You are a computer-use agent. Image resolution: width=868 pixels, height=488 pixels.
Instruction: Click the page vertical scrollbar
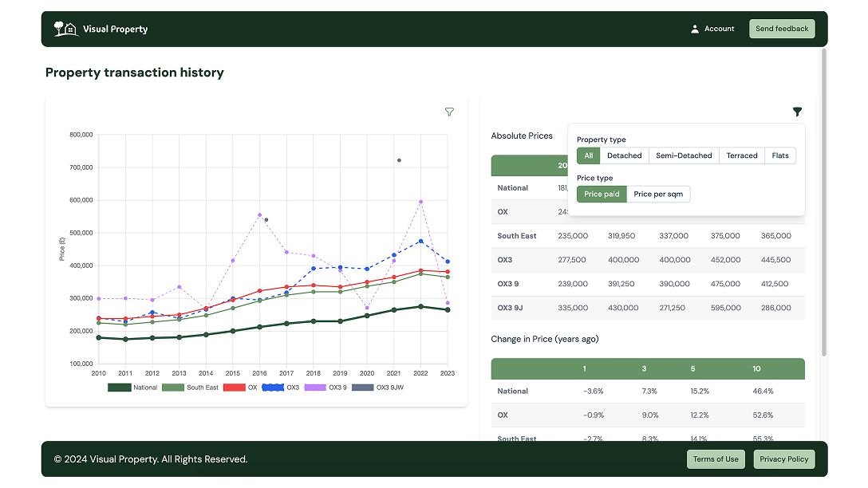point(823,202)
